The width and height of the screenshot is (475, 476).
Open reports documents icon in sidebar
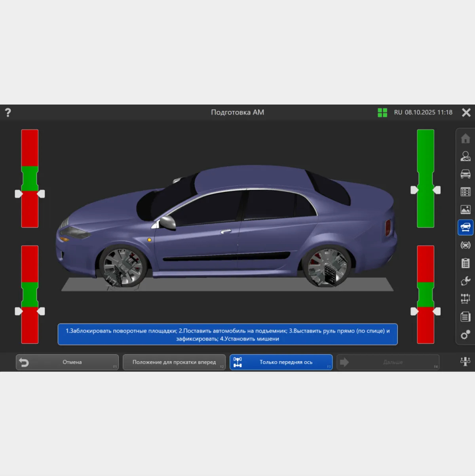[x=465, y=316]
